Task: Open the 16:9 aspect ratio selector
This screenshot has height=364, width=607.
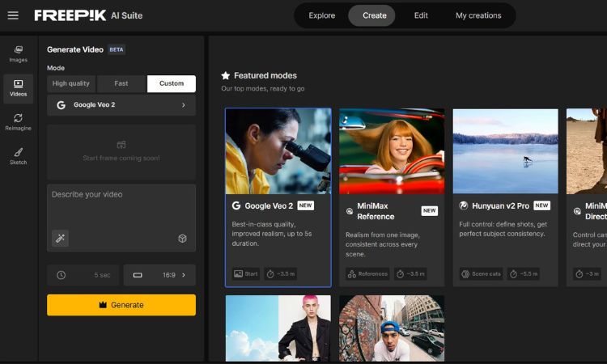Action: [x=159, y=275]
